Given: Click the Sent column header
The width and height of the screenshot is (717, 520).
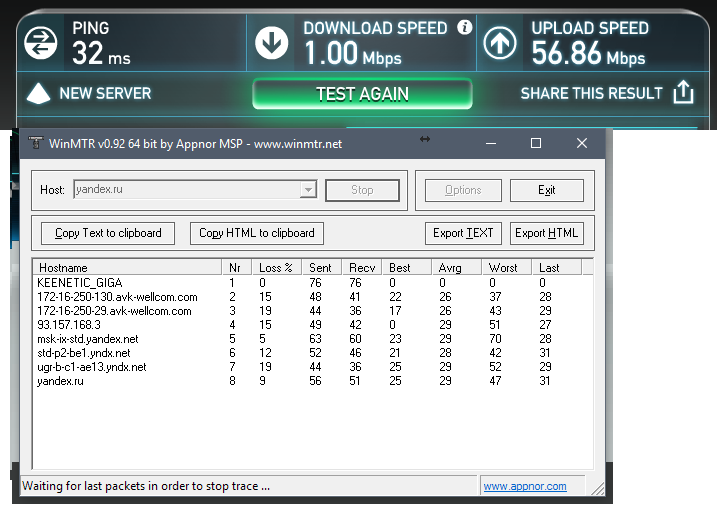Looking at the screenshot, I should pos(321,267).
